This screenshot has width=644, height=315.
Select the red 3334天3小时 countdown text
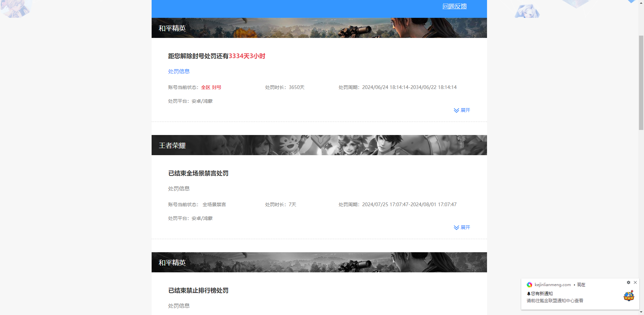[x=247, y=56]
